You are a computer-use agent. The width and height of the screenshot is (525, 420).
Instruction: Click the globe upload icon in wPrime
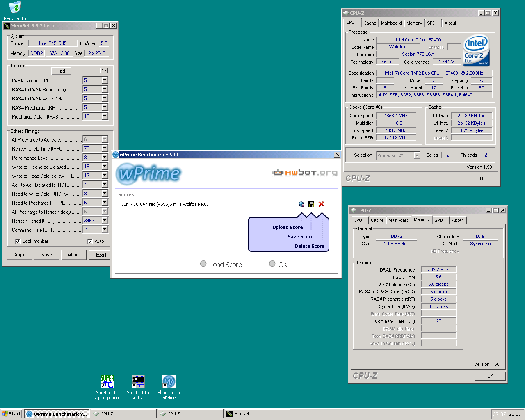point(301,204)
